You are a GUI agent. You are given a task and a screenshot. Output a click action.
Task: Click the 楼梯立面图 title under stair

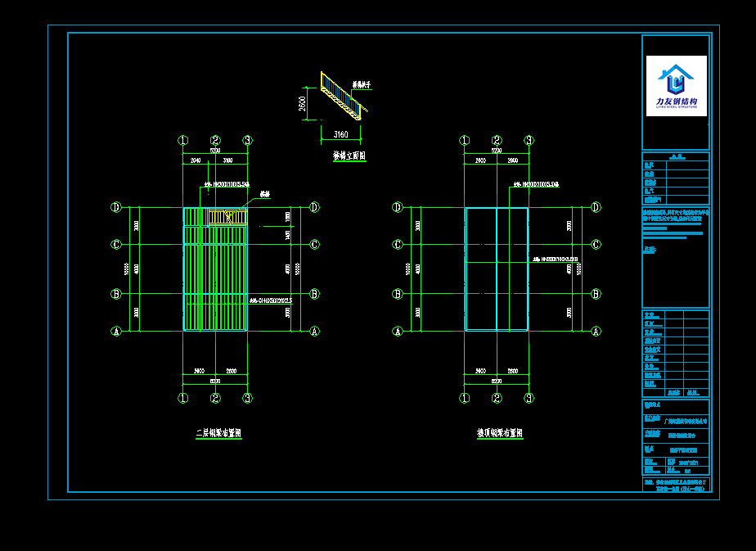[349, 156]
